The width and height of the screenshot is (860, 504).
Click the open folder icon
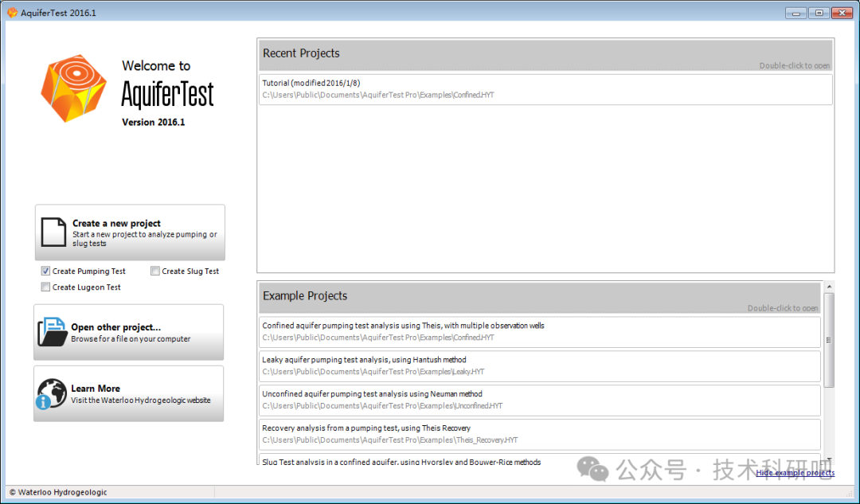click(x=52, y=332)
